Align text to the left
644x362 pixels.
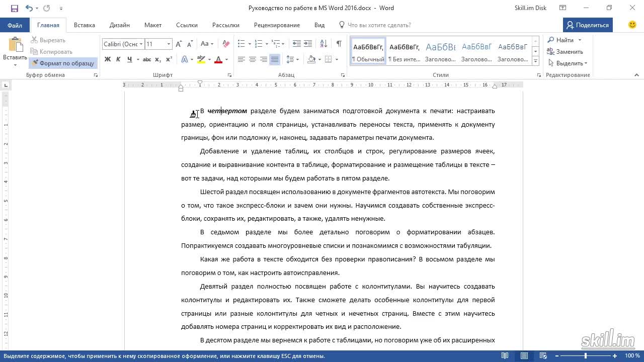tap(242, 59)
